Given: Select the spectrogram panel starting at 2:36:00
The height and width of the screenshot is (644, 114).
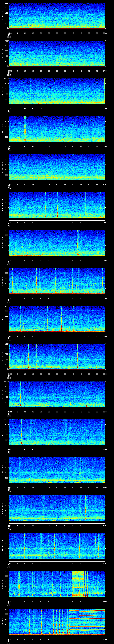Looking at the screenshot, I should [57, 432].
